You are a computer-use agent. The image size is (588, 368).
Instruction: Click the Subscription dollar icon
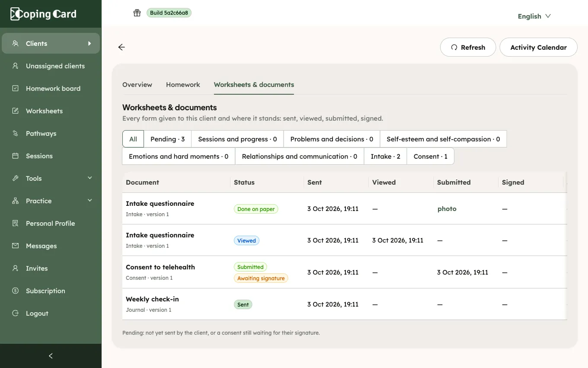[x=16, y=291]
